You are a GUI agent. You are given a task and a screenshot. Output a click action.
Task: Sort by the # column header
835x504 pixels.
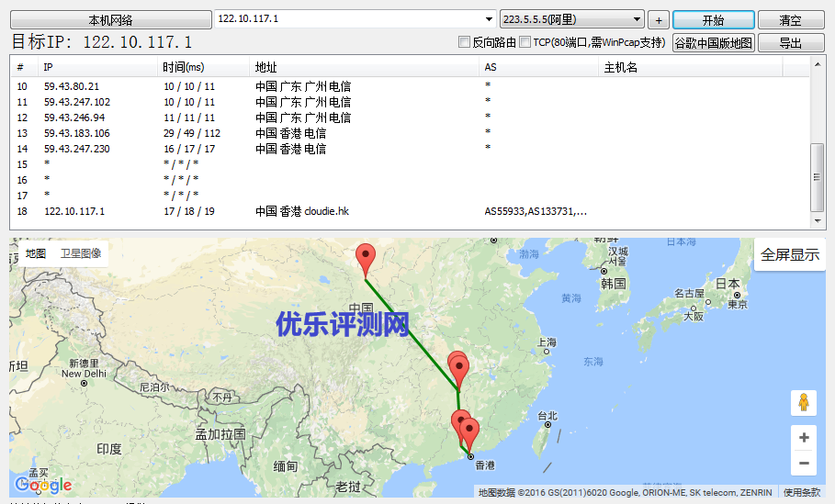24,67
